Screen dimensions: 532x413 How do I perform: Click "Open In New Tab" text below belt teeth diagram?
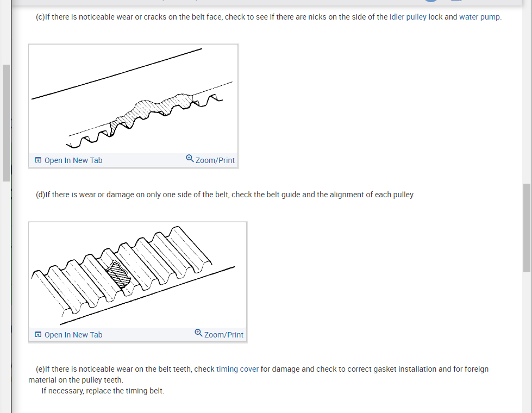click(x=73, y=335)
